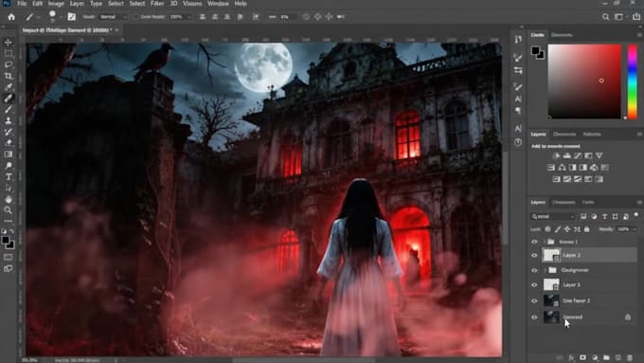Open the layer opacity 100% dropdown
644x363 pixels.
(x=626, y=229)
